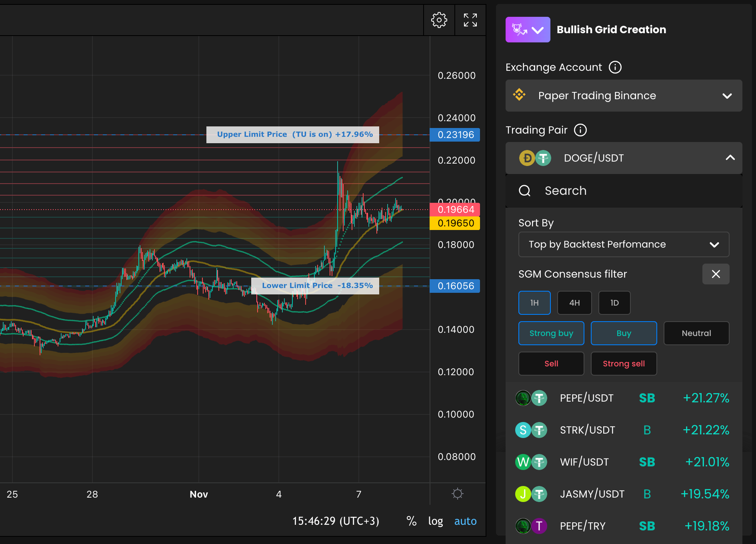Select PEPE/TRY pair from list

[624, 526]
